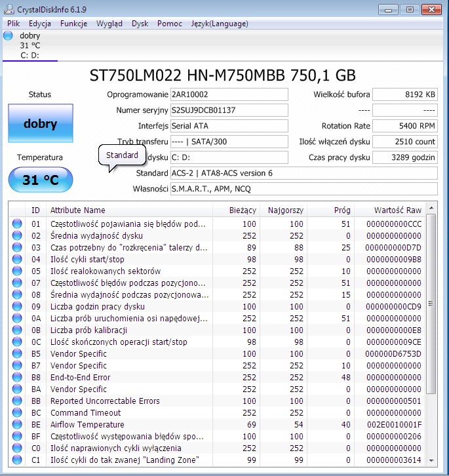The image size is (449, 476).
Task: Click the scrollbar down arrow in attribute list
Action: 431,461
